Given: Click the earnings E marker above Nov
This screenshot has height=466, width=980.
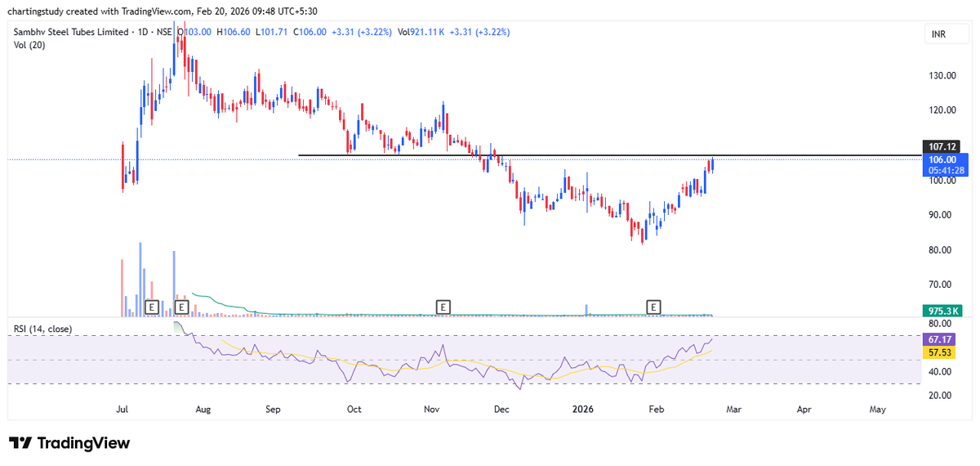Looking at the screenshot, I should tap(443, 307).
